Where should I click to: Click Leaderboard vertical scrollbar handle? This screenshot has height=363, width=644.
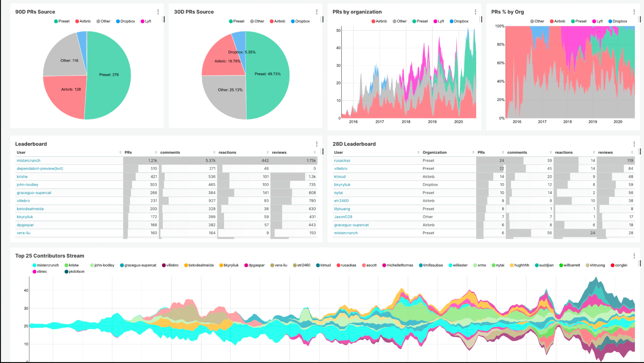pyautogui.click(x=322, y=151)
